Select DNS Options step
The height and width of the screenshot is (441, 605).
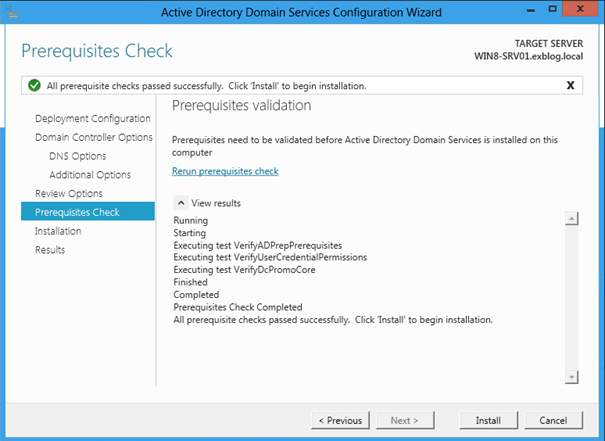tap(78, 156)
